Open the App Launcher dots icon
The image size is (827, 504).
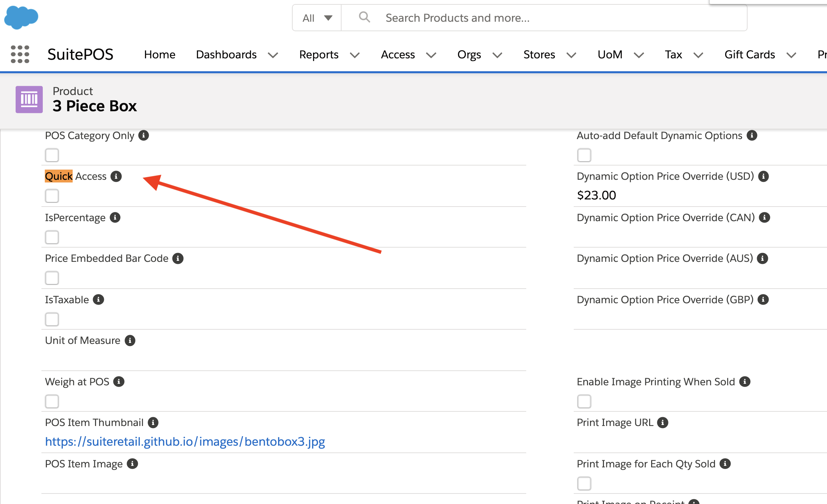click(x=20, y=54)
